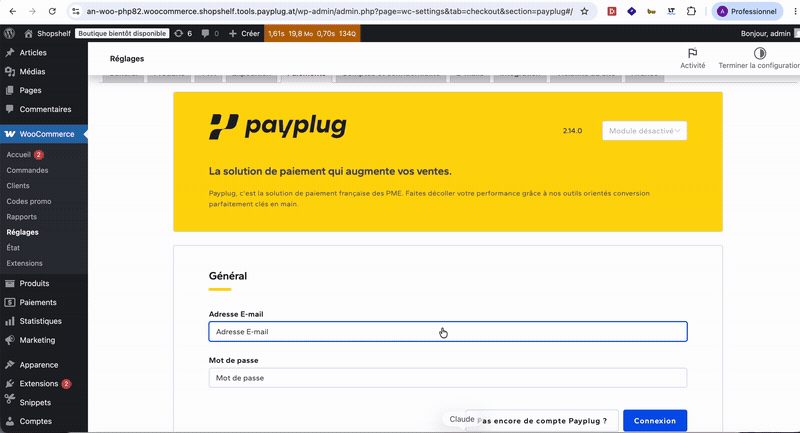
Task: Reload the page with the refresh icon
Action: click(x=52, y=11)
